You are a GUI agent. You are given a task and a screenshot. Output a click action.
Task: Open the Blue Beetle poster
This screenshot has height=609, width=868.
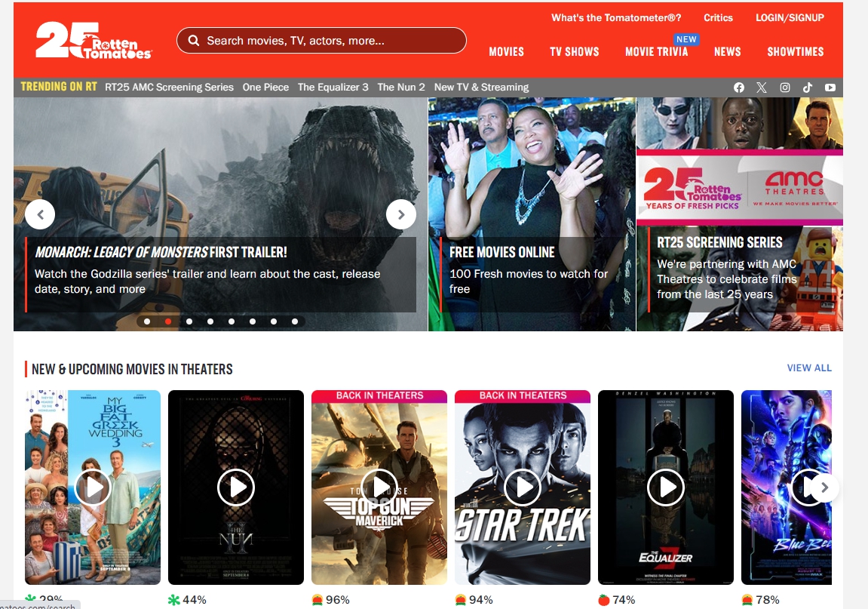(x=786, y=487)
